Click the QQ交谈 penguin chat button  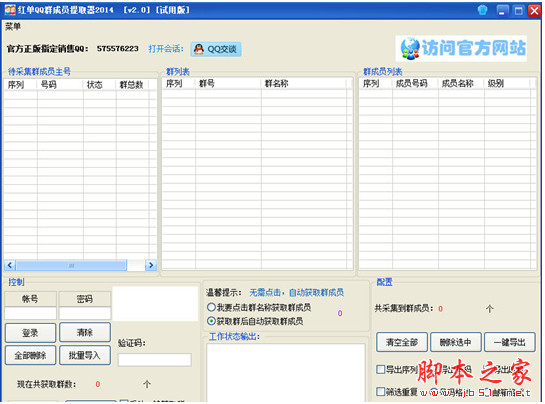pyautogui.click(x=216, y=49)
